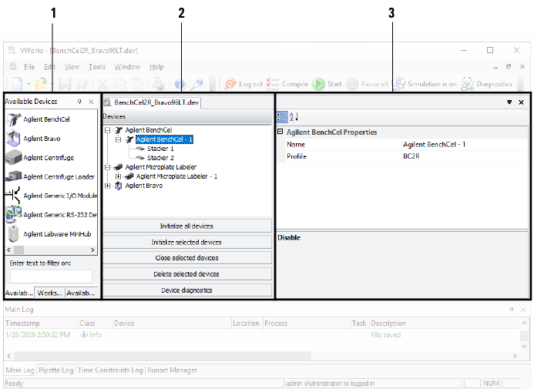Viewport: 534px width, 392px height.
Task: Switch to the Works... panel tab
Action: click(49, 293)
